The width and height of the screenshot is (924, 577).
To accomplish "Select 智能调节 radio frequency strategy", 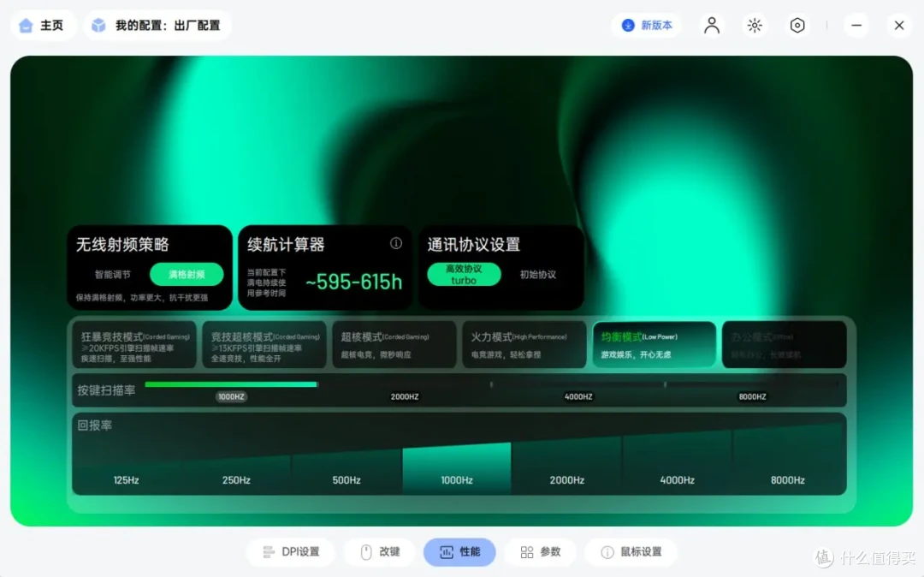I will 113,275.
